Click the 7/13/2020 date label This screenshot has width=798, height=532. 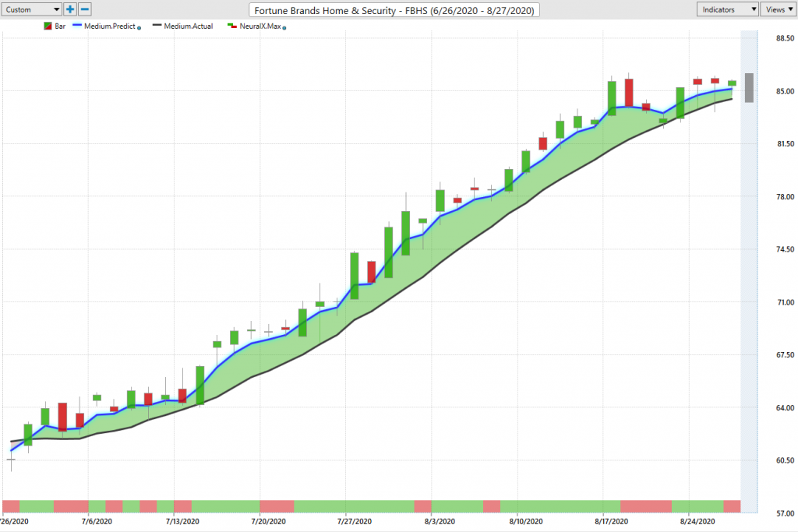click(x=182, y=521)
